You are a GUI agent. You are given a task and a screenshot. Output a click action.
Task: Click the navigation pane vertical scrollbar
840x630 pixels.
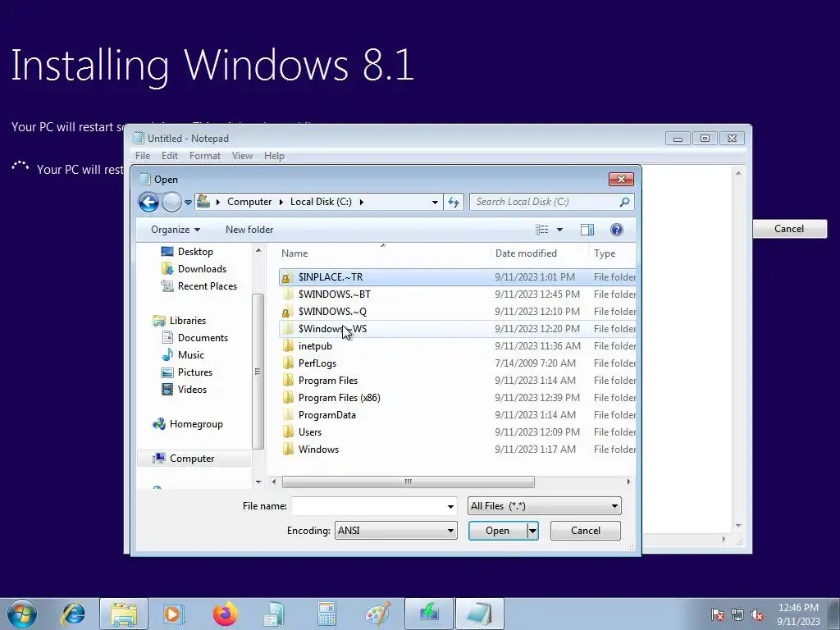(x=258, y=372)
